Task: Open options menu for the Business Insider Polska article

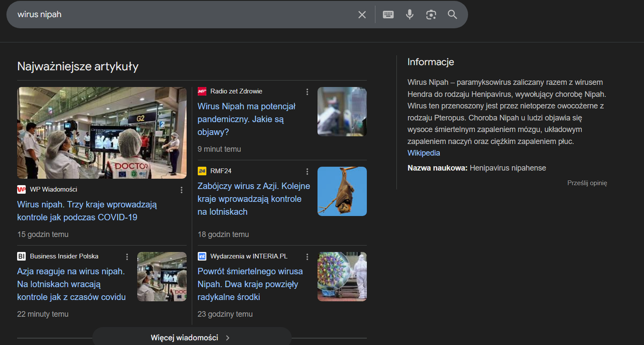Action: tap(127, 256)
